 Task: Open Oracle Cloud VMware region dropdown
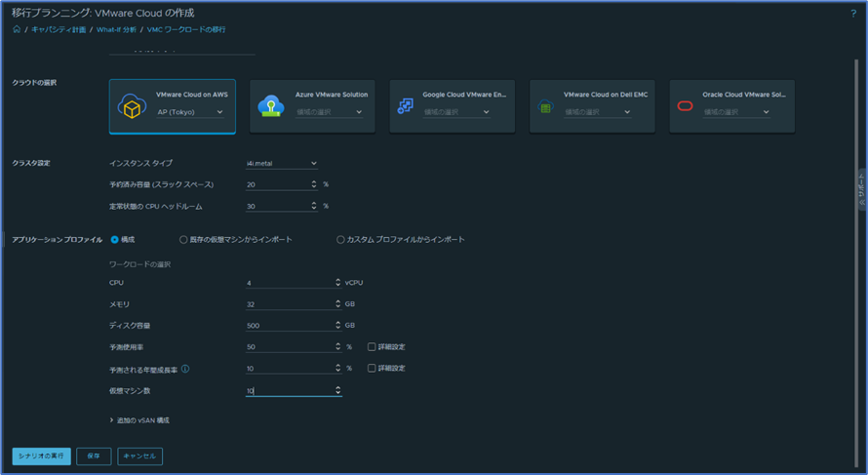736,112
